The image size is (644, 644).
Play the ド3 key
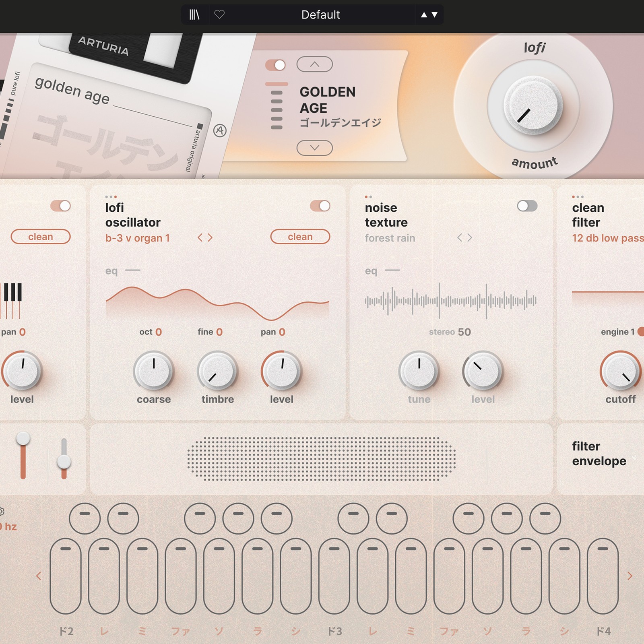[334, 576]
